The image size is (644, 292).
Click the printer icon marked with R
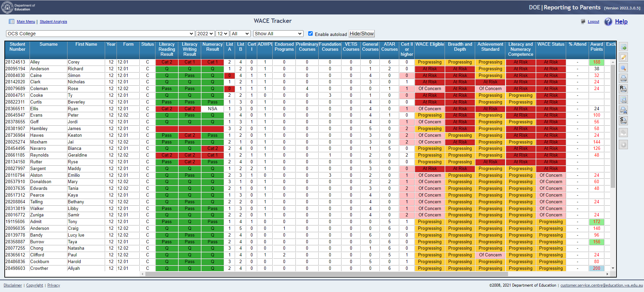click(623, 89)
